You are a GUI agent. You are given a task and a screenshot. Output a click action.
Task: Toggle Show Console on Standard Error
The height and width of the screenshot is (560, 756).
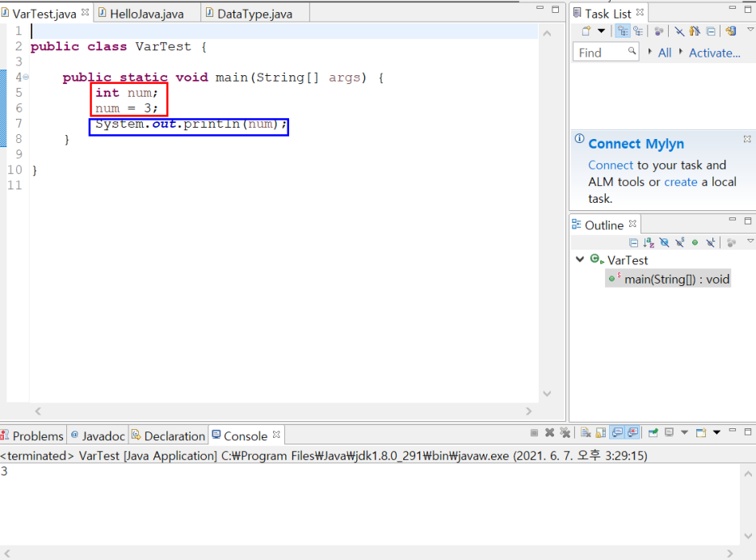click(x=632, y=432)
